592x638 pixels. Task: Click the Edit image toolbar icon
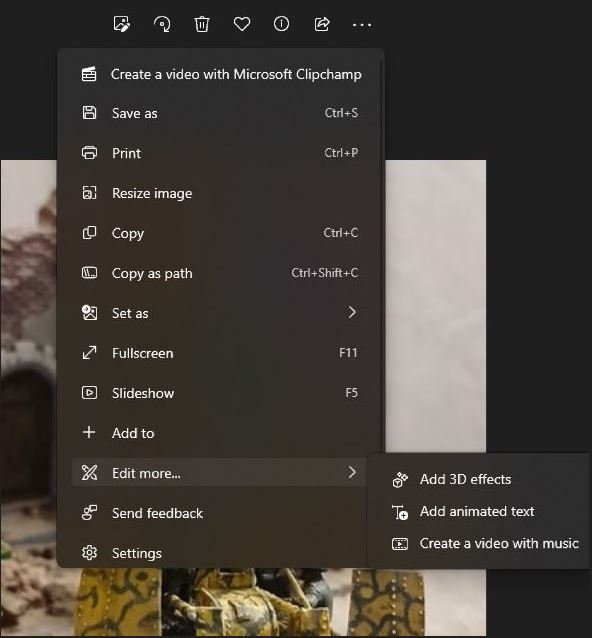[x=122, y=24]
